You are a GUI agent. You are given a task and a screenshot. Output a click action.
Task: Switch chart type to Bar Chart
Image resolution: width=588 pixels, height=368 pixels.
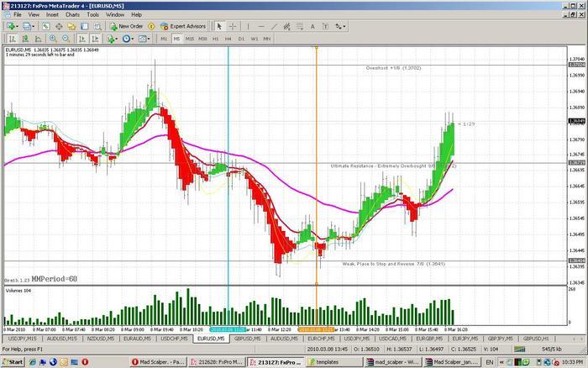[x=12, y=39]
